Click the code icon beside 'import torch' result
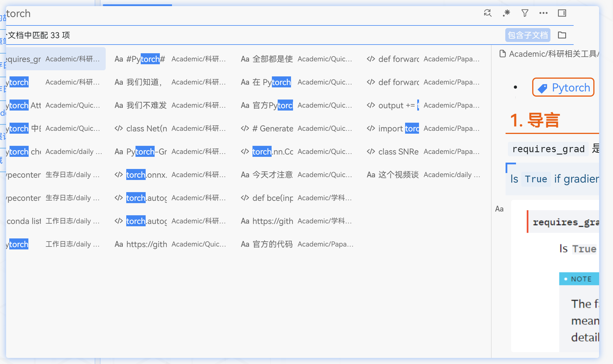This screenshot has height=364, width=613. (x=371, y=128)
